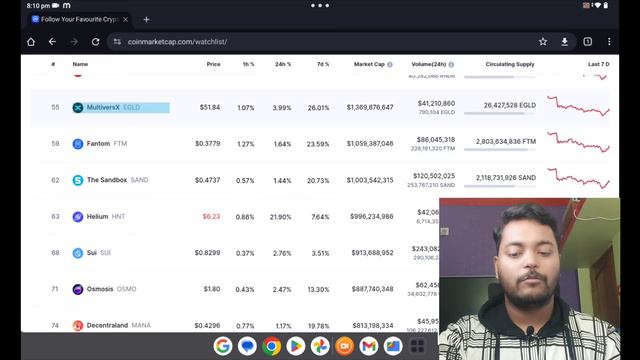Viewport: 640px width, 360px height.
Task: Open Decentraland MANA coin page
Action: (x=118, y=325)
